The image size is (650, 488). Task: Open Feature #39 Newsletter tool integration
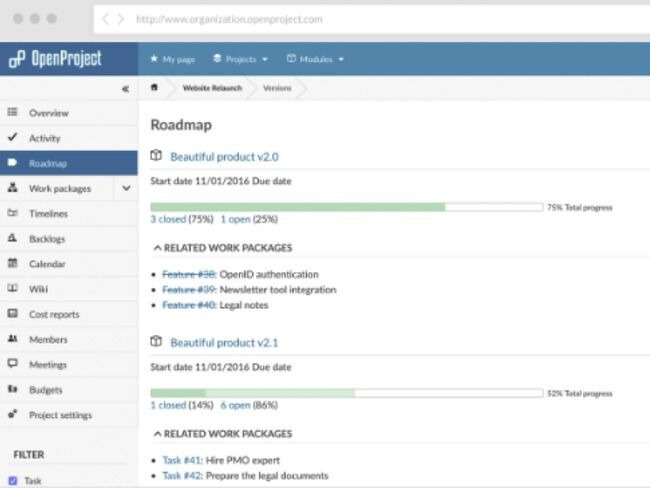coord(189,289)
